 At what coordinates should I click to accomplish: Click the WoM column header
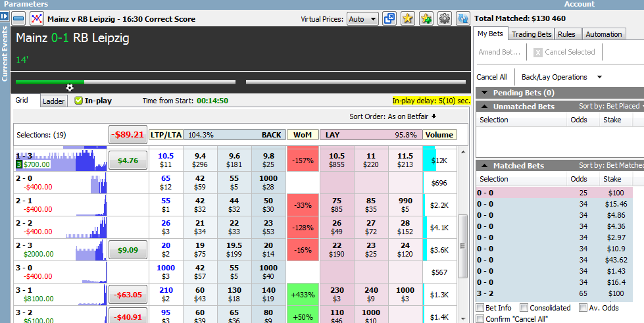click(303, 134)
